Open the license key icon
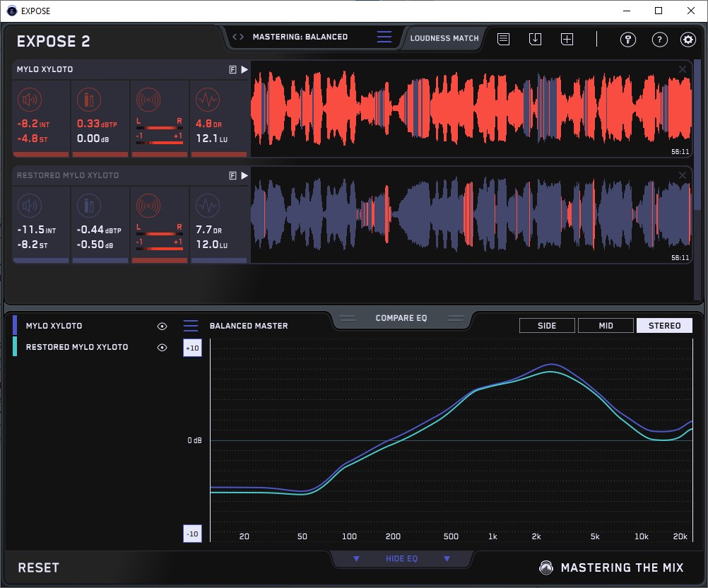This screenshot has height=588, width=708. click(627, 39)
